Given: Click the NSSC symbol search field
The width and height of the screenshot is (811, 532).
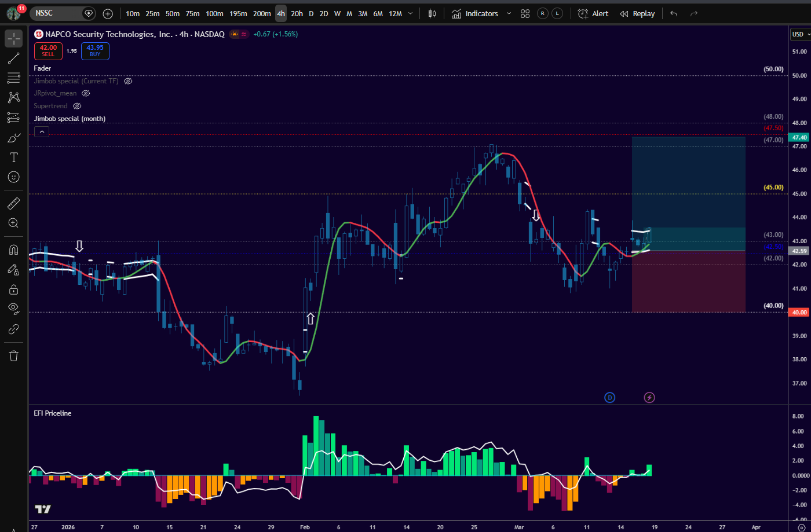Looking at the screenshot, I should [x=58, y=13].
